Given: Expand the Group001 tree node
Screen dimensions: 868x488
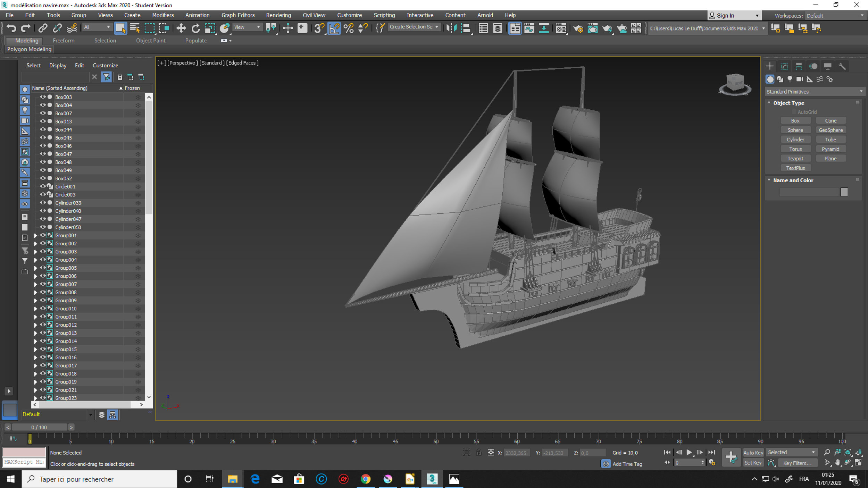Looking at the screenshot, I should [35, 235].
